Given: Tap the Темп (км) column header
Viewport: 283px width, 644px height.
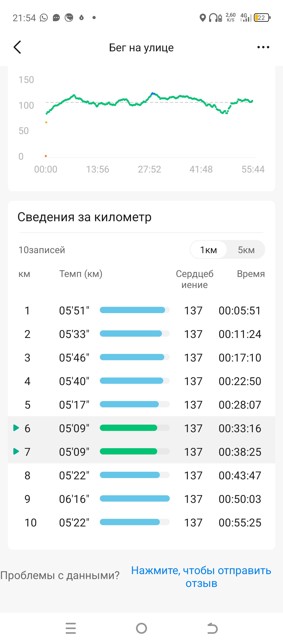Looking at the screenshot, I should pyautogui.click(x=81, y=274).
